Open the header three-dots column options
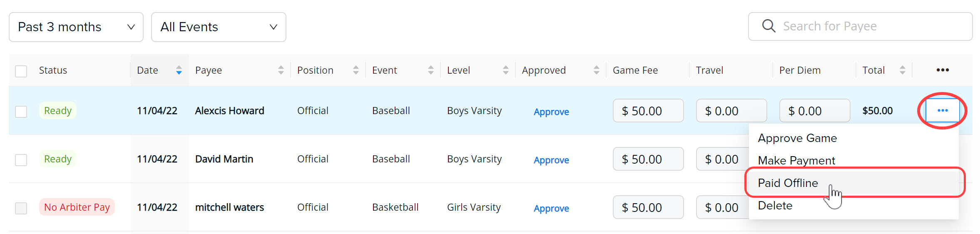980x234 pixels. coord(943,70)
